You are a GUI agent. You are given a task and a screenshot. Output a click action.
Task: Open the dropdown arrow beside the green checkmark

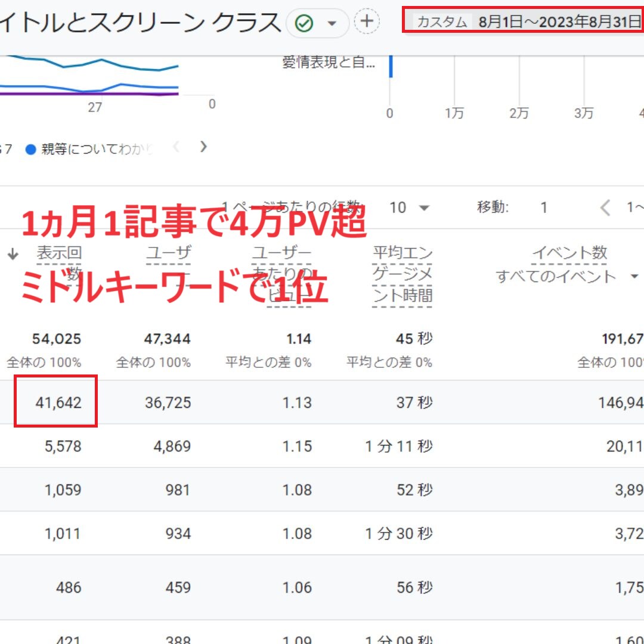[x=332, y=23]
